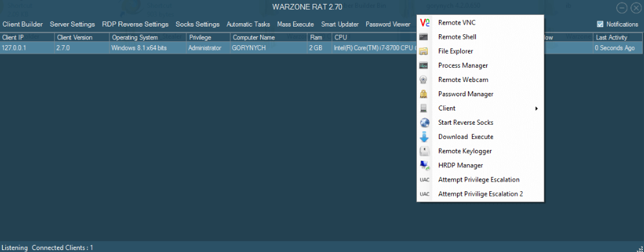The height and width of the screenshot is (252, 644).
Task: Click the Administrator privilege cell
Action: [x=208, y=48]
